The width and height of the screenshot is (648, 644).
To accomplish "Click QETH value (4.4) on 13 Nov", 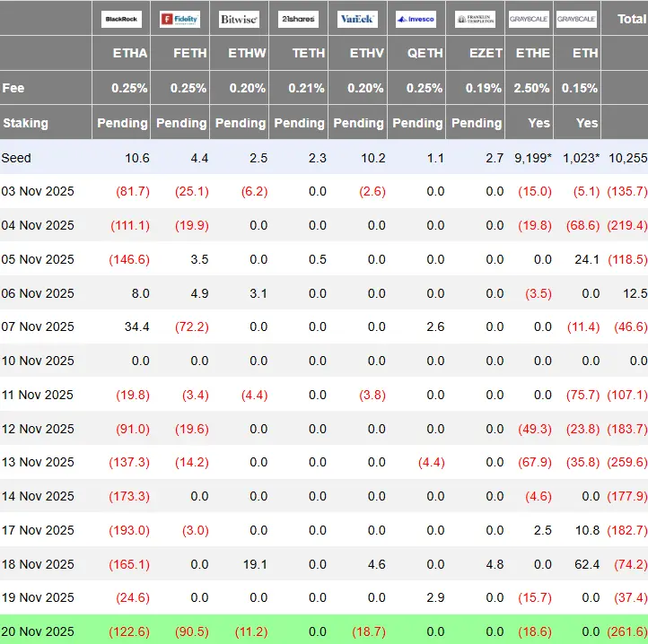I will 432,462.
